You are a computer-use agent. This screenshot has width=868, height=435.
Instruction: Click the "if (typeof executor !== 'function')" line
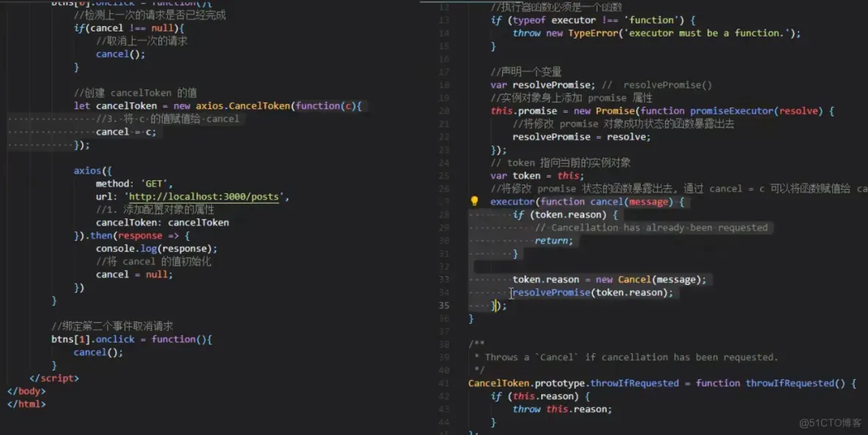point(593,21)
